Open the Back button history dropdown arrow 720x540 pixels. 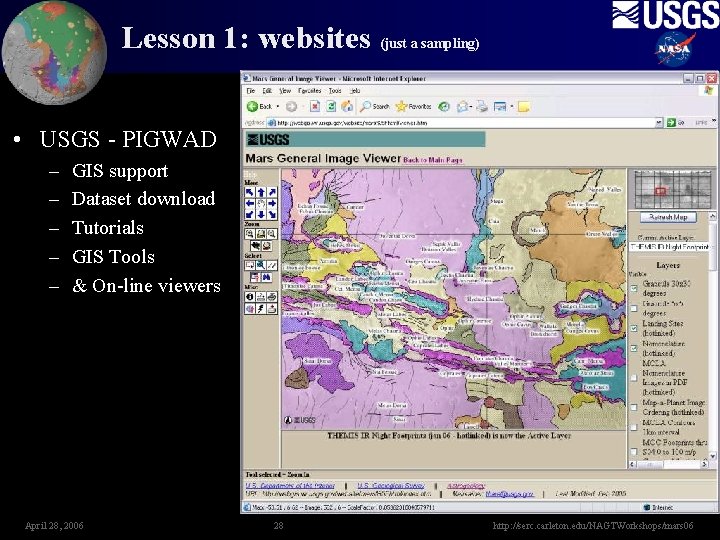(278, 107)
